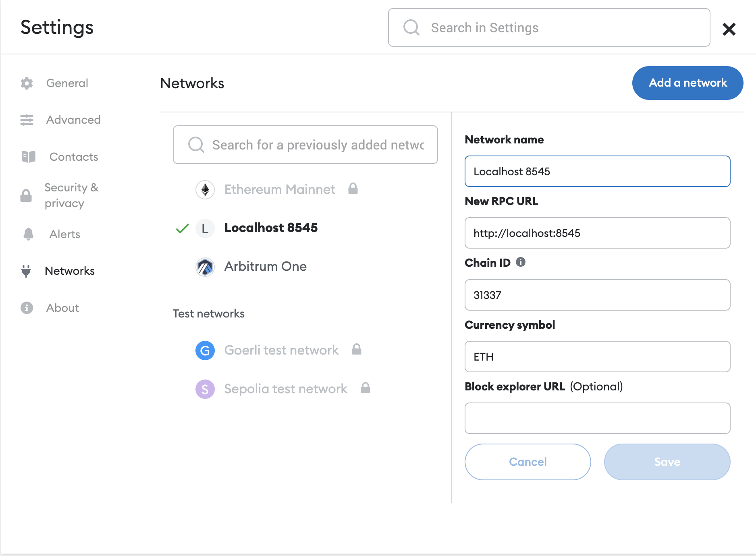Click the Currency symbol input field

pyautogui.click(x=598, y=357)
